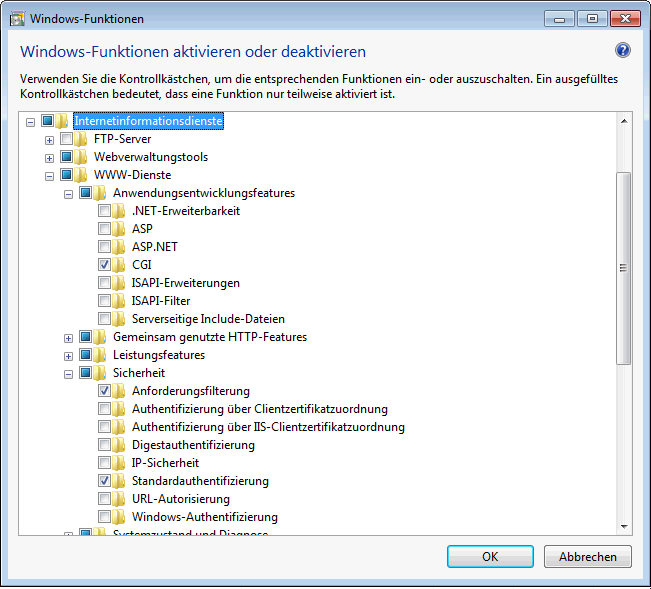This screenshot has height=589, width=651.
Task: Uncheck the CGI checkbox
Action: [x=105, y=265]
